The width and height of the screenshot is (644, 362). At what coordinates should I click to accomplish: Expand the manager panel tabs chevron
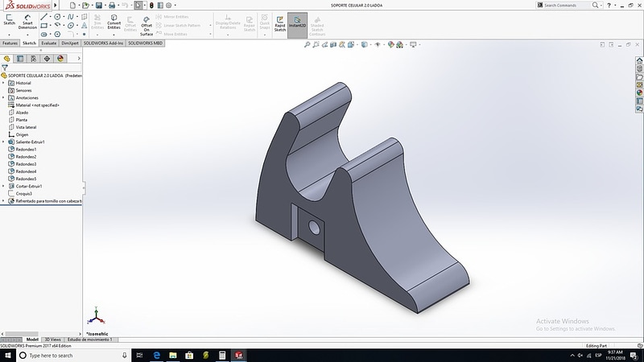(x=79, y=59)
